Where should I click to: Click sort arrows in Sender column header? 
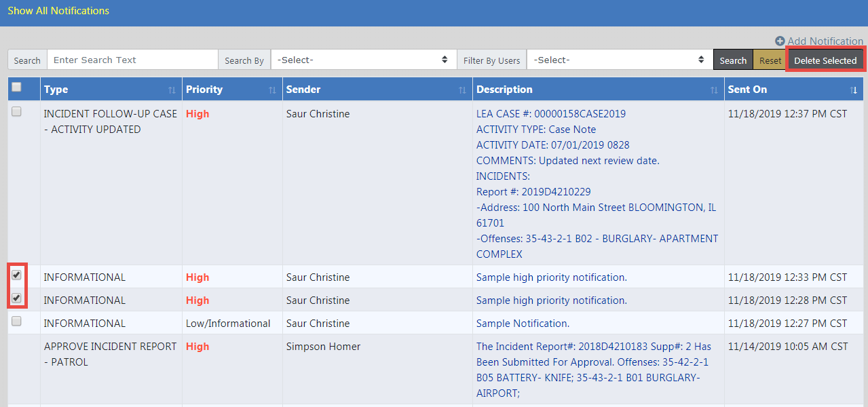click(x=462, y=90)
